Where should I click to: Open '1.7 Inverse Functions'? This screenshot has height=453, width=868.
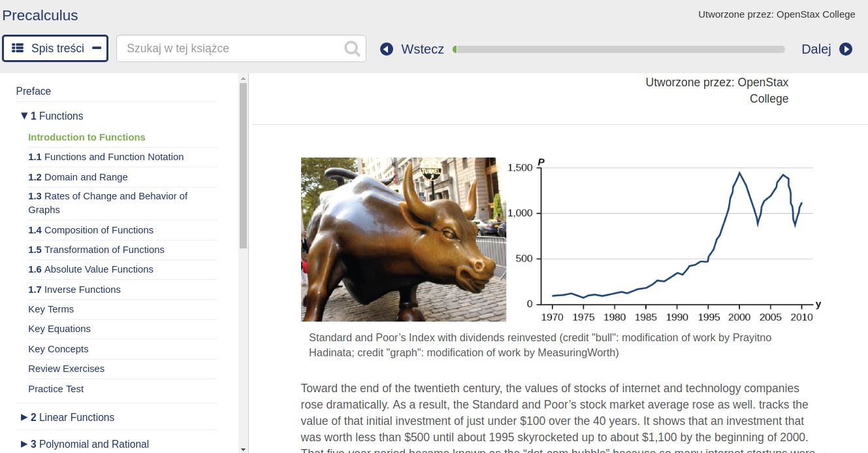tap(74, 289)
